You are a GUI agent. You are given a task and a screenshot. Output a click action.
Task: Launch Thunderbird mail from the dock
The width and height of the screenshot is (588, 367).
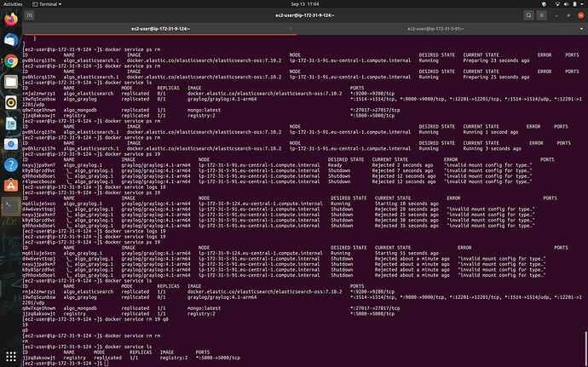point(11,40)
